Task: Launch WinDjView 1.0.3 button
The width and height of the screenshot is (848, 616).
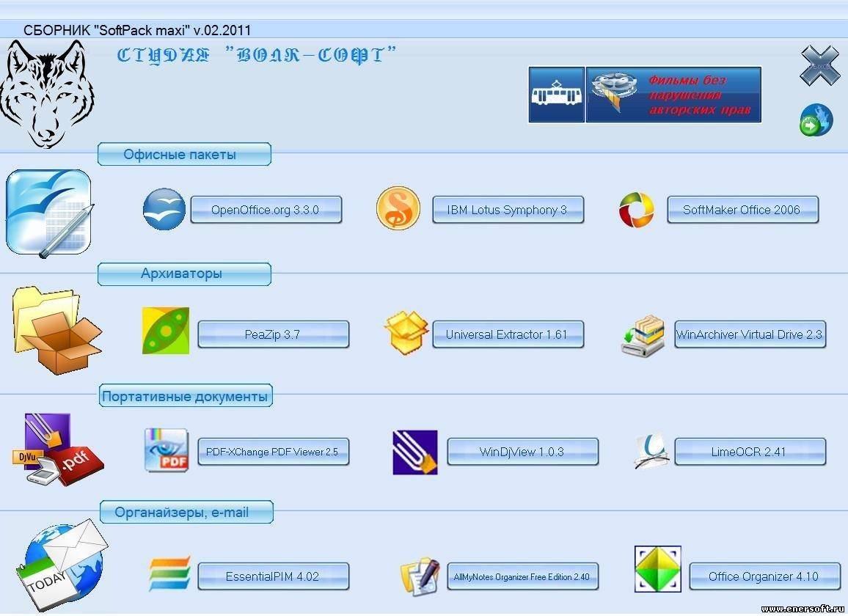Action: tap(522, 452)
